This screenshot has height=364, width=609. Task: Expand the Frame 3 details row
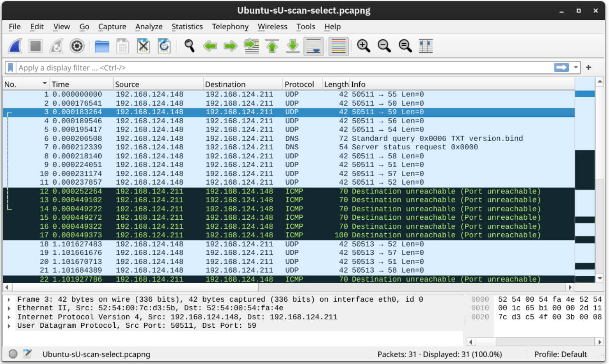pos(9,300)
